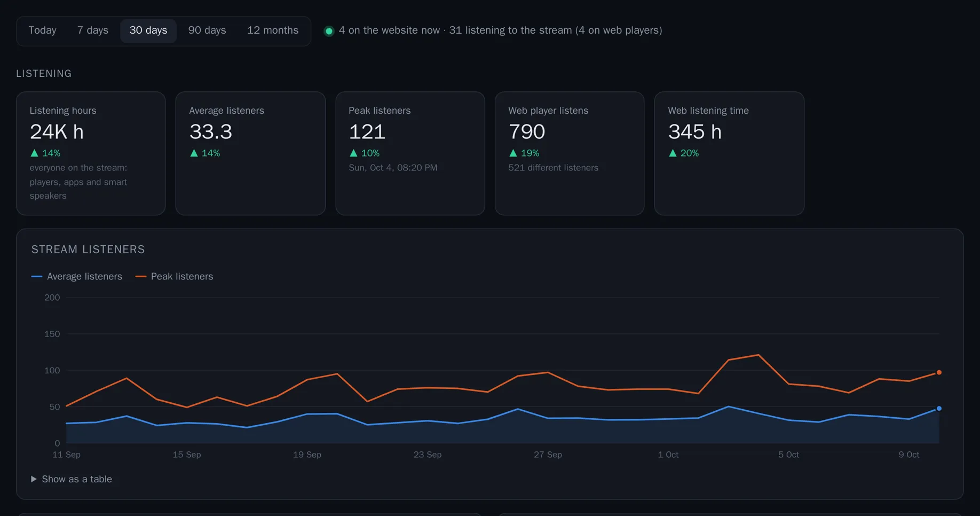Switch to the 90 days range

pos(207,30)
